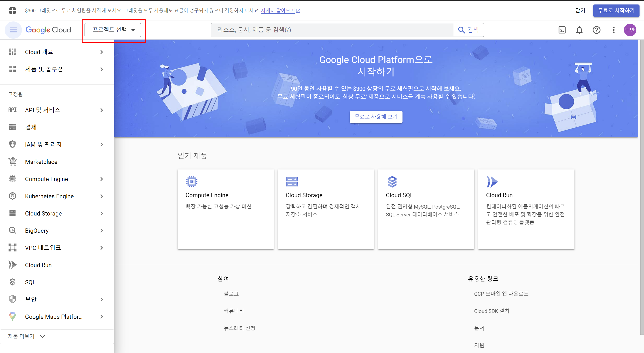Open the 프로젝트 선택 dropdown

click(113, 30)
